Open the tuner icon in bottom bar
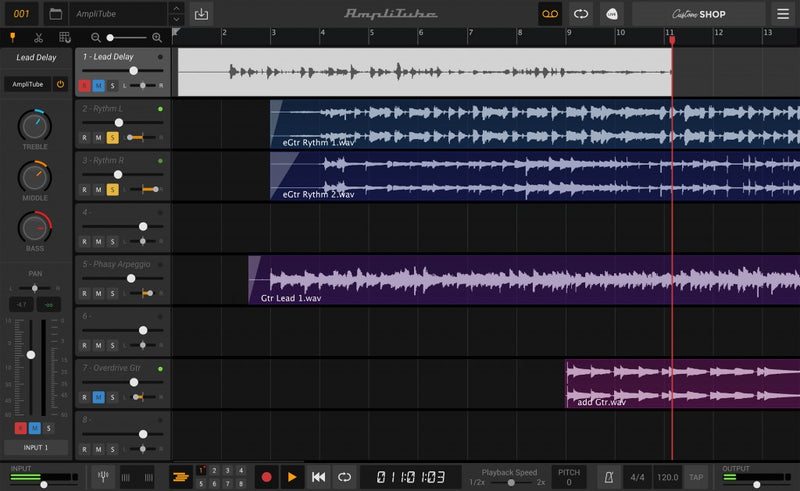Screen dimensions: 800x491 pyautogui.click(x=104, y=477)
